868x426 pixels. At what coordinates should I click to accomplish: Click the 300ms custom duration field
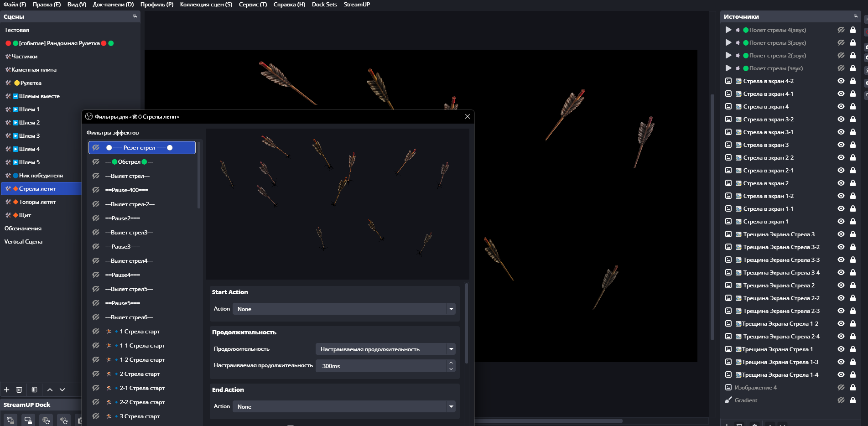382,366
